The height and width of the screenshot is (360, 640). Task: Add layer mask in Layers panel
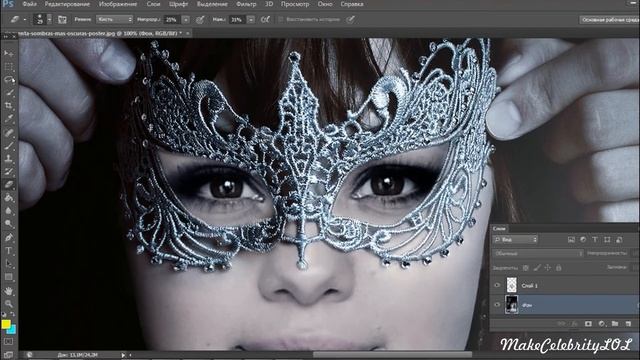click(588, 324)
